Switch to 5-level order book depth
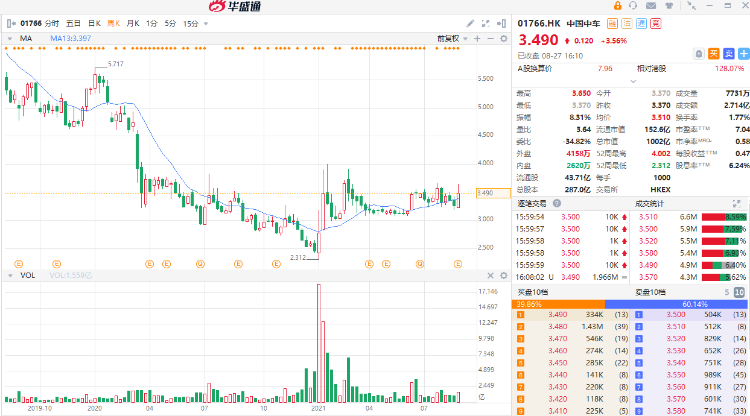This screenshot has height=416, width=750. click(727, 292)
